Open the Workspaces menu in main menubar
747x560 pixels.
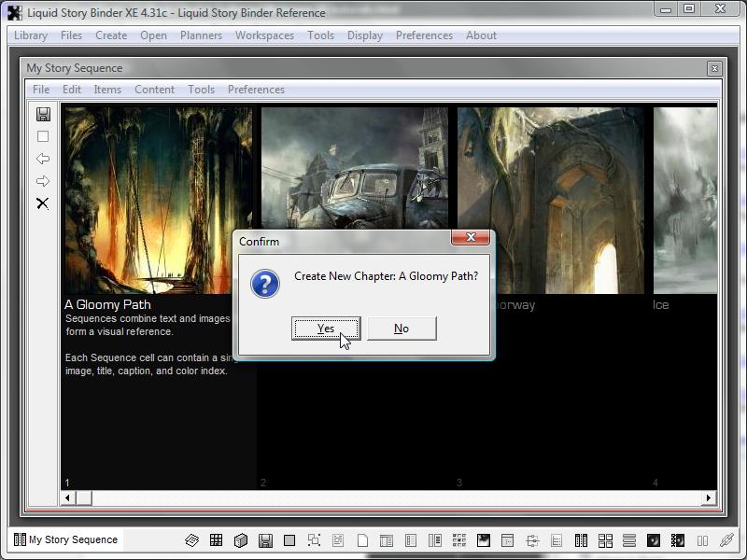[264, 35]
